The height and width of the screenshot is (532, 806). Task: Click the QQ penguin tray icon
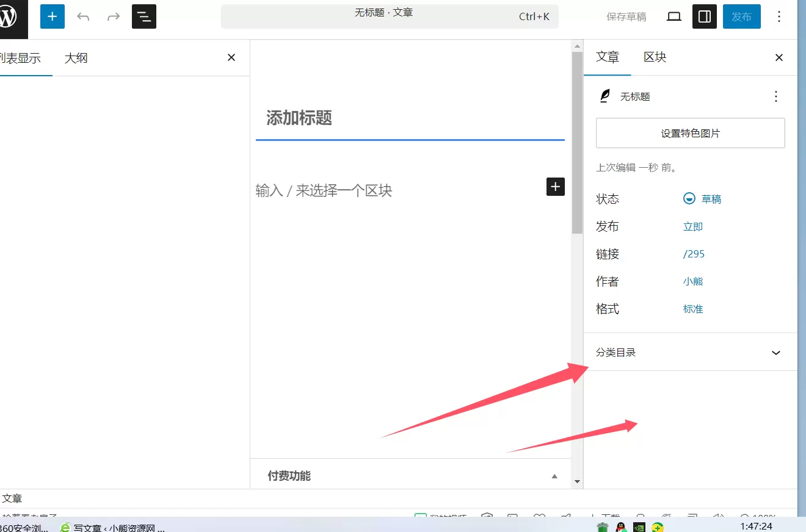point(622,527)
